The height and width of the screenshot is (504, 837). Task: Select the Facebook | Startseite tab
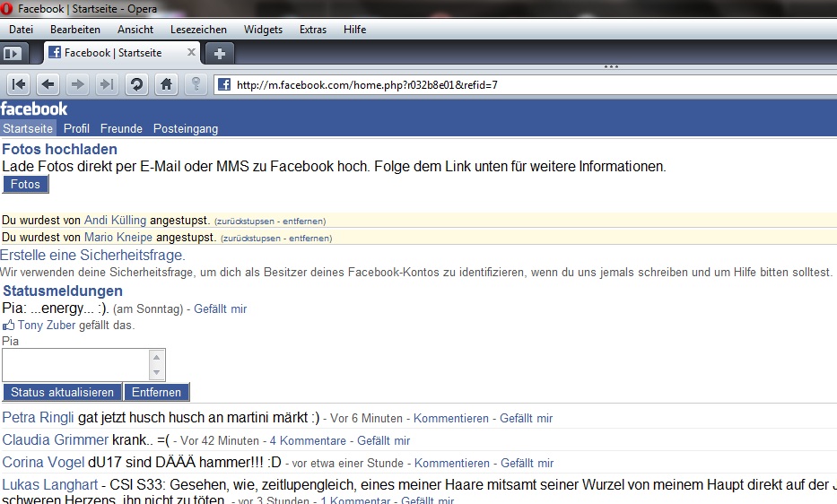click(x=122, y=52)
